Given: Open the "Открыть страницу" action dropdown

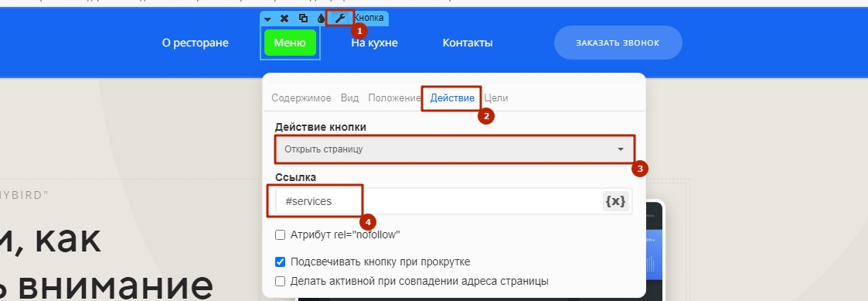Looking at the screenshot, I should click(454, 149).
